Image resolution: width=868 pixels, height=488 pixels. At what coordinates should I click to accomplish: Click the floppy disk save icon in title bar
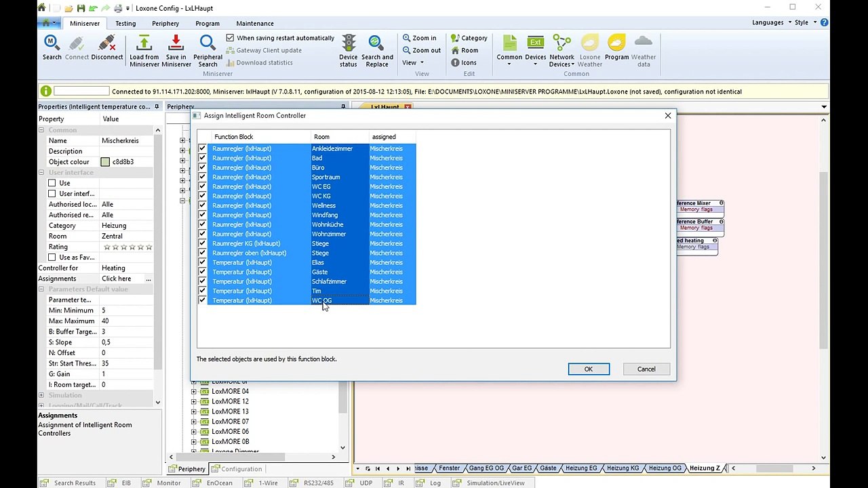point(81,8)
